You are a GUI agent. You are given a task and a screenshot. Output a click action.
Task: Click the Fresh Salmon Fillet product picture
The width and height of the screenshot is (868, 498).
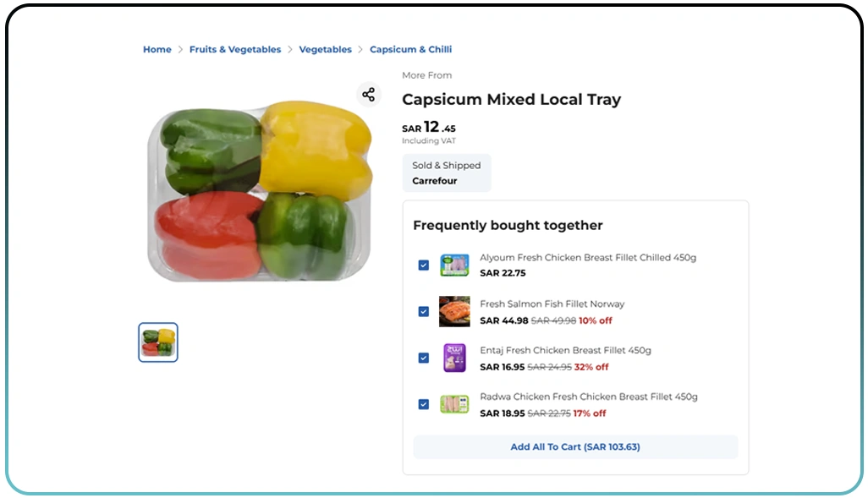[x=454, y=311]
